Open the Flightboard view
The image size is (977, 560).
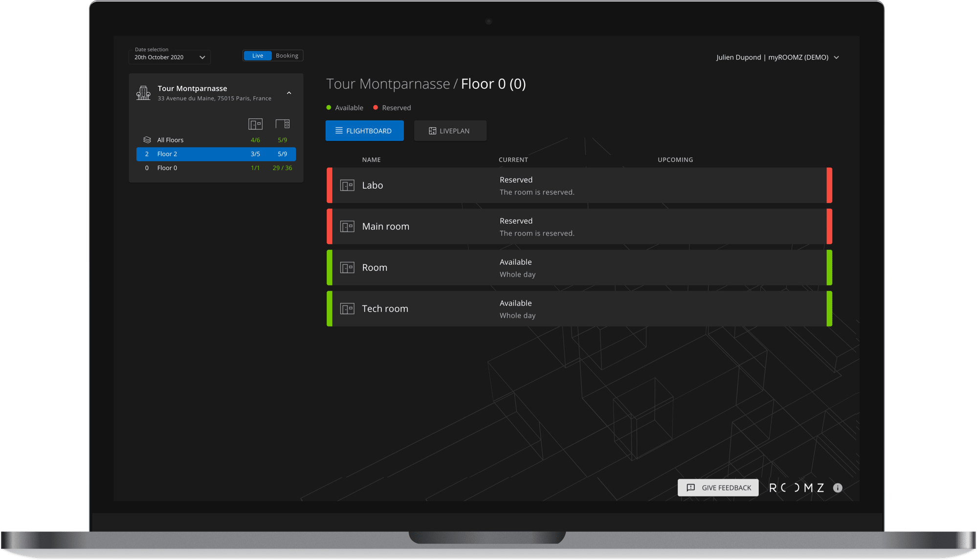tap(364, 130)
